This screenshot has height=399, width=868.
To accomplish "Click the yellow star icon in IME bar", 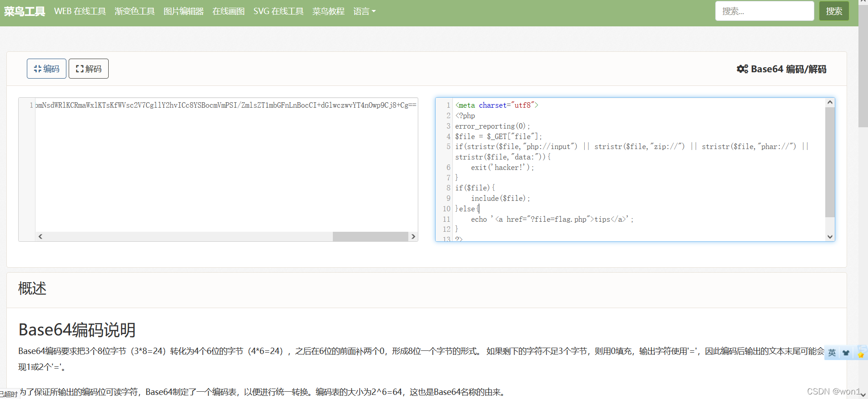I will (x=861, y=354).
